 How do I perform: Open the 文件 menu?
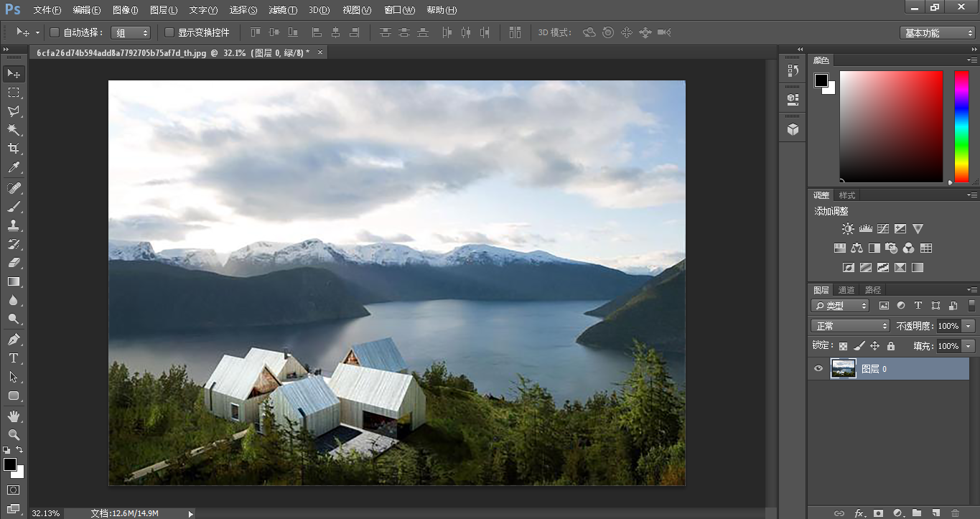47,10
